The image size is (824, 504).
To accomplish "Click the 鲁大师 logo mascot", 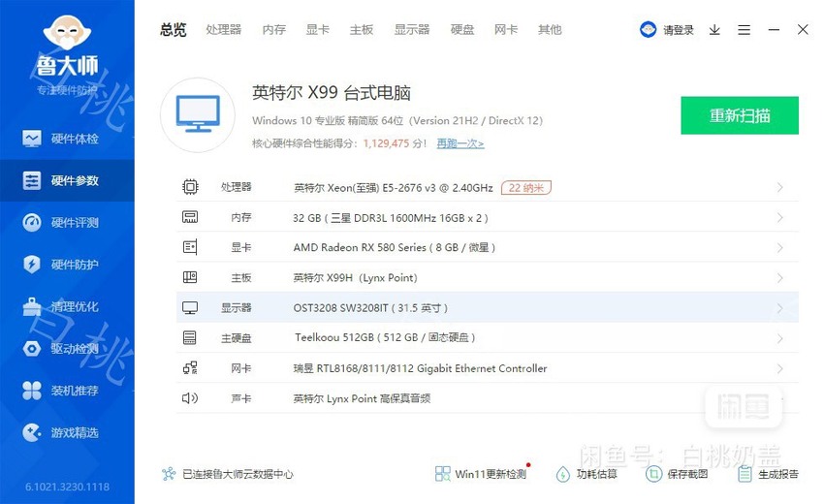I will point(67,33).
